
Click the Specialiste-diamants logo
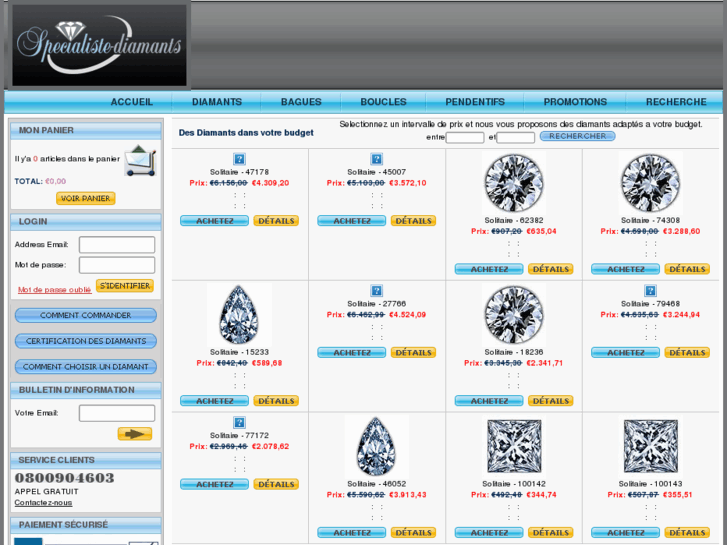pos(99,45)
